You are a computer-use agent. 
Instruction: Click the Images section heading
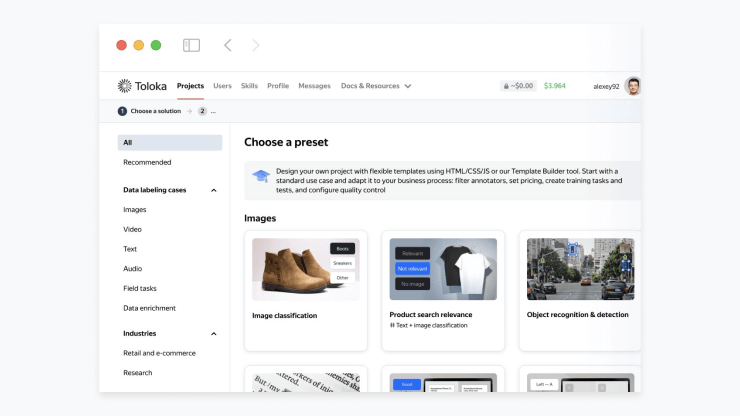tap(260, 218)
